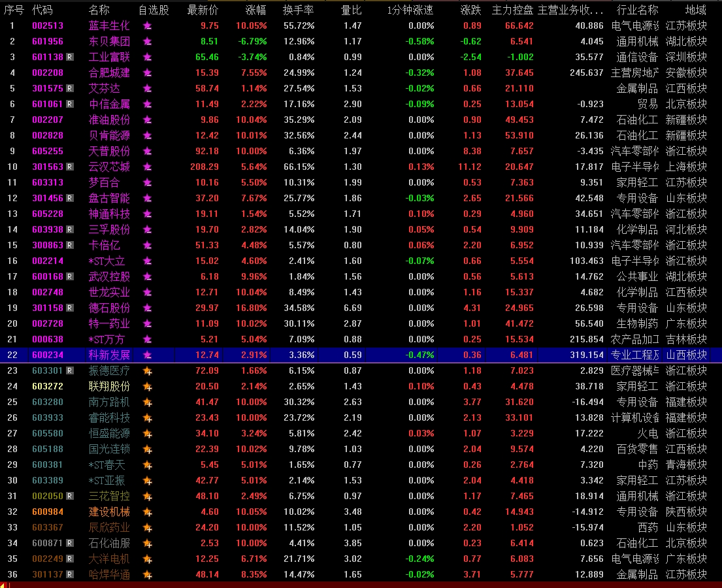722x588 pixels.
Task: Open stock name 世龙实业
Action: 109,293
